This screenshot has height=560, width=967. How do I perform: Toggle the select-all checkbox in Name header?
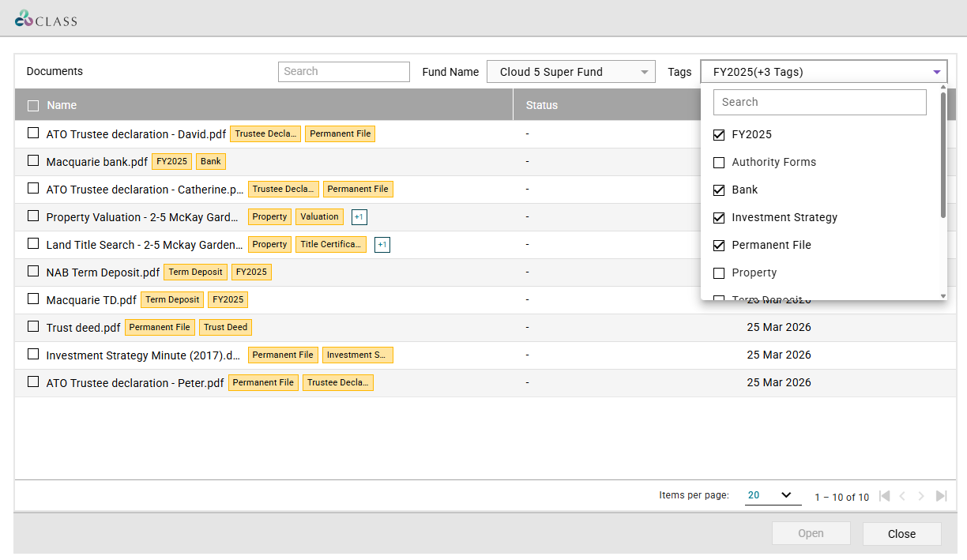(x=33, y=106)
